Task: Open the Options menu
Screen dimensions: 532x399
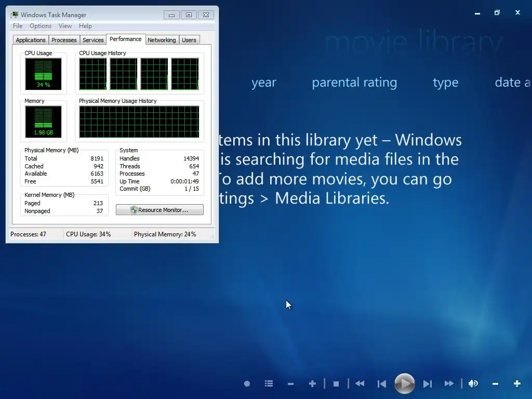Action: point(41,26)
